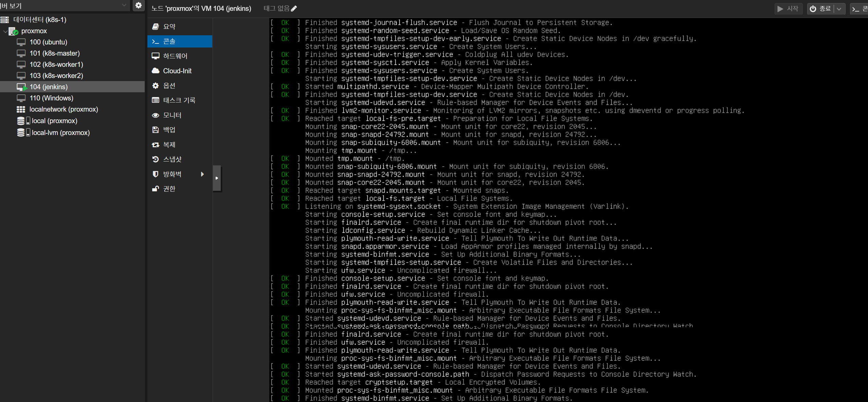The height and width of the screenshot is (402, 868).
Task: Collapse the proxmox node tree
Action: click(x=5, y=31)
